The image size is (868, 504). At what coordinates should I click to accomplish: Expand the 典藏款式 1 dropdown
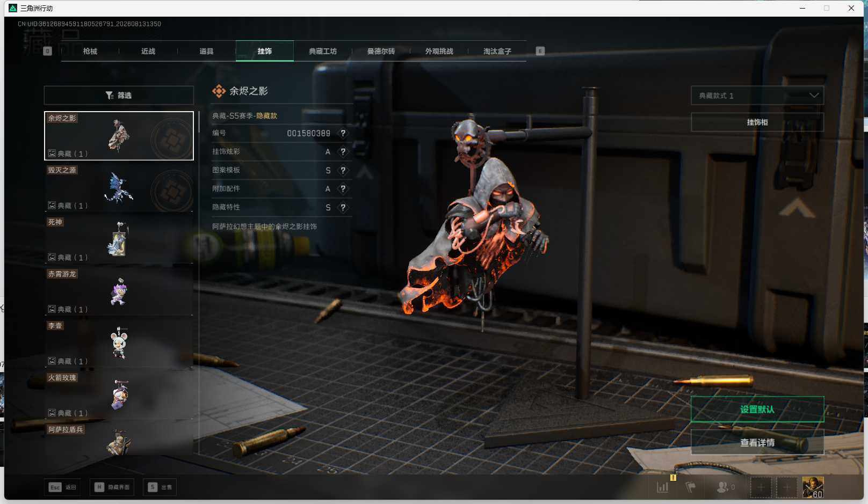(757, 96)
